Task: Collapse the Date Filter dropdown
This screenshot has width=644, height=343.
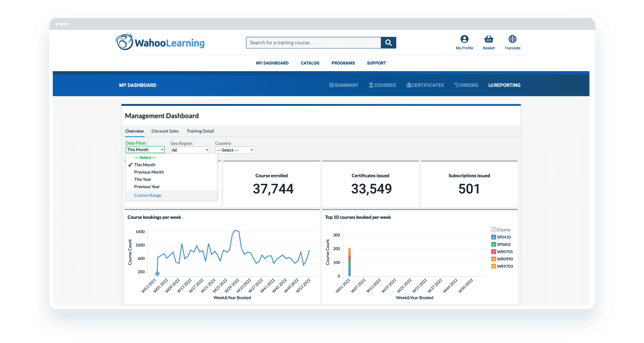Action: (x=145, y=150)
